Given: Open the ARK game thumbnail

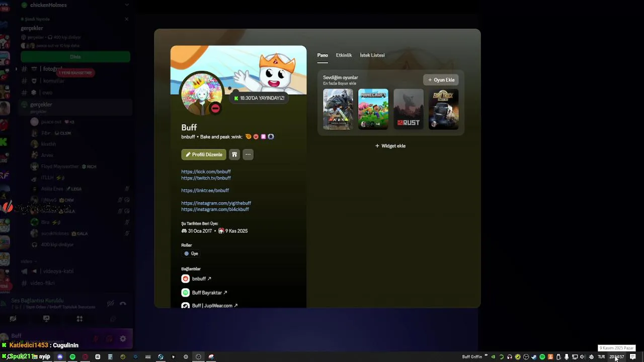Looking at the screenshot, I should click(x=338, y=109).
